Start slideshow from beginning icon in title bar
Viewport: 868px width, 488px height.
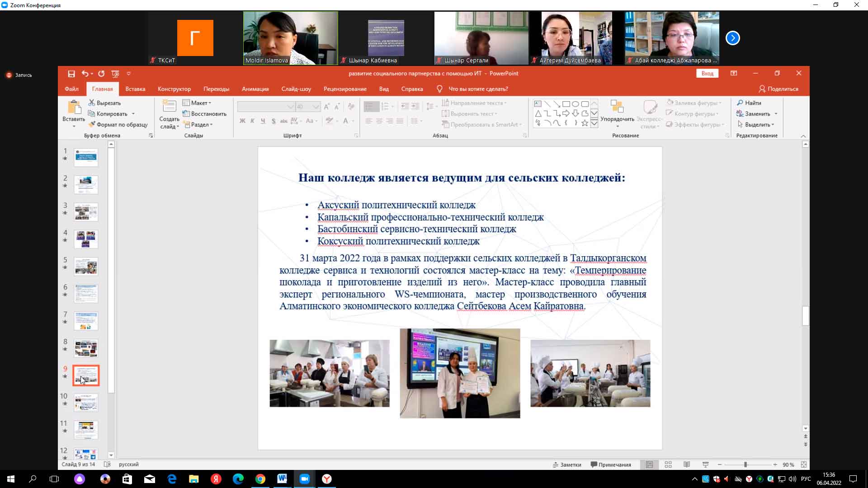click(x=115, y=74)
